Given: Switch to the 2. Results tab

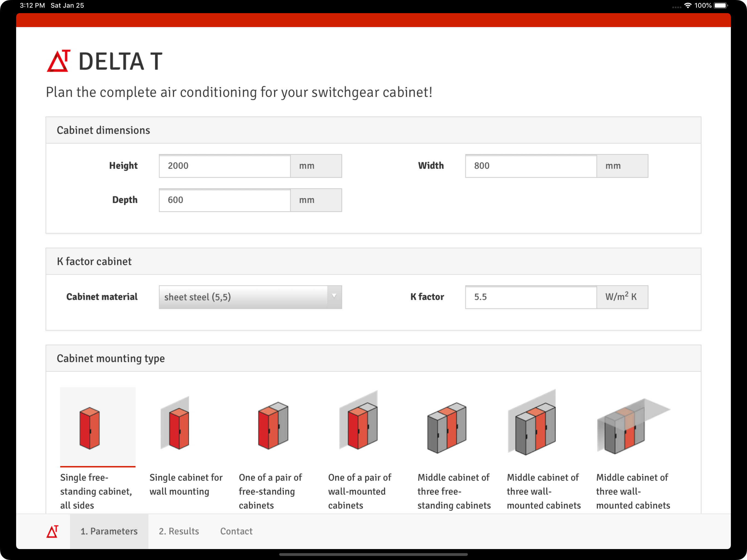Looking at the screenshot, I should [179, 531].
